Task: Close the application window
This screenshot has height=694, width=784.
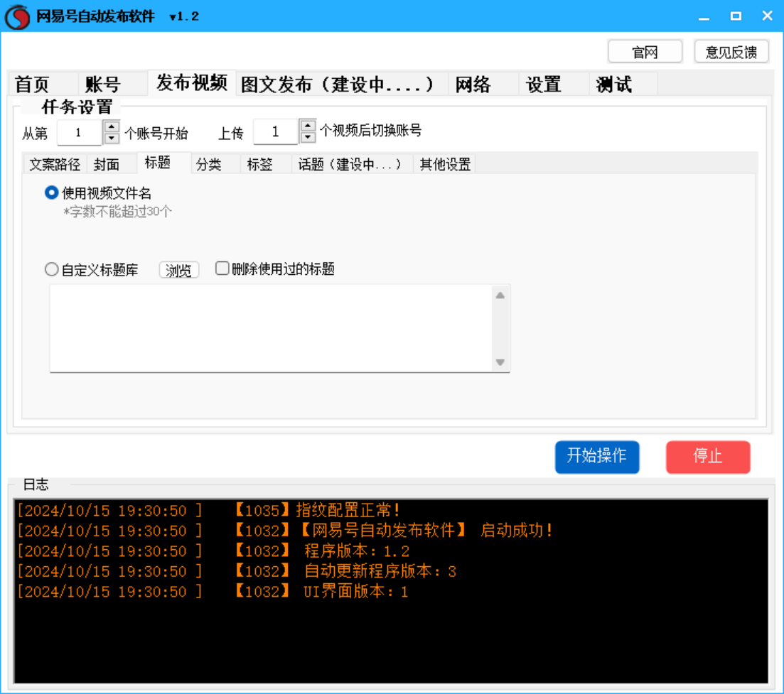Action: coord(768,16)
